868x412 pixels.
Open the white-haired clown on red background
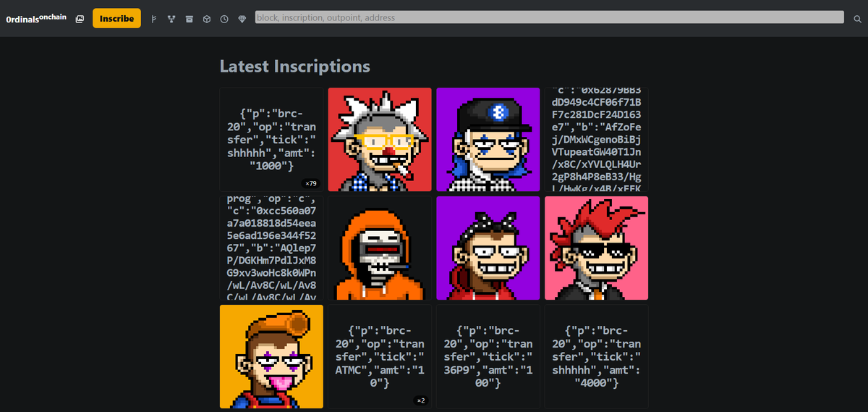click(380, 140)
